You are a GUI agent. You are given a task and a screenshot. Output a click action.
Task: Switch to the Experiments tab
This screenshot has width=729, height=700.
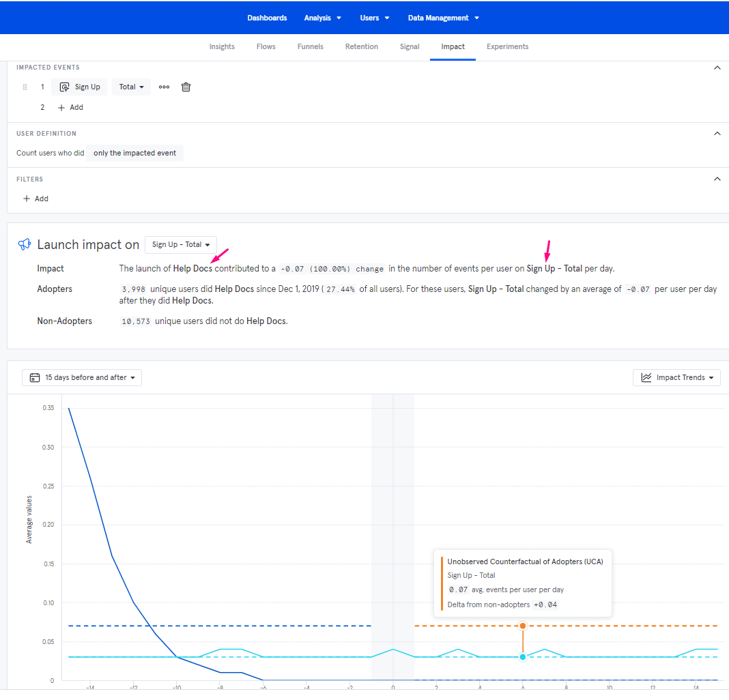507,46
